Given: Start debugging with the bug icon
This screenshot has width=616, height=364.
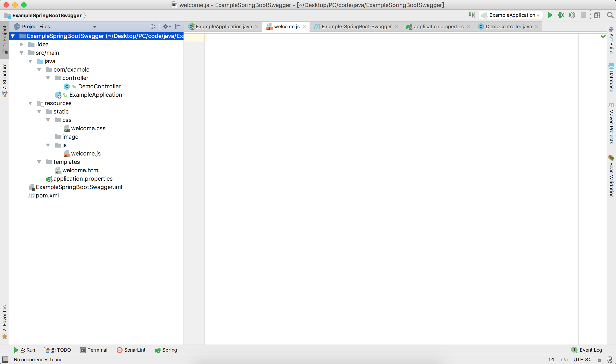Looking at the screenshot, I should tap(561, 15).
